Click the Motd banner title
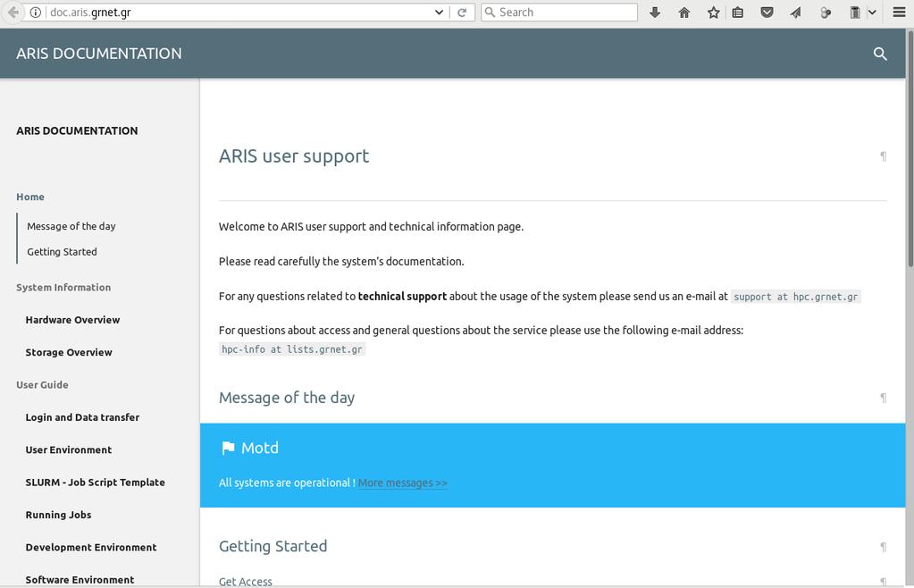This screenshot has width=914, height=588. (260, 448)
